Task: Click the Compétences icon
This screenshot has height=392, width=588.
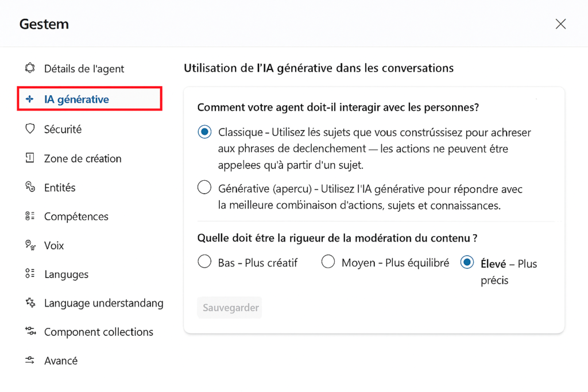Action: [30, 216]
